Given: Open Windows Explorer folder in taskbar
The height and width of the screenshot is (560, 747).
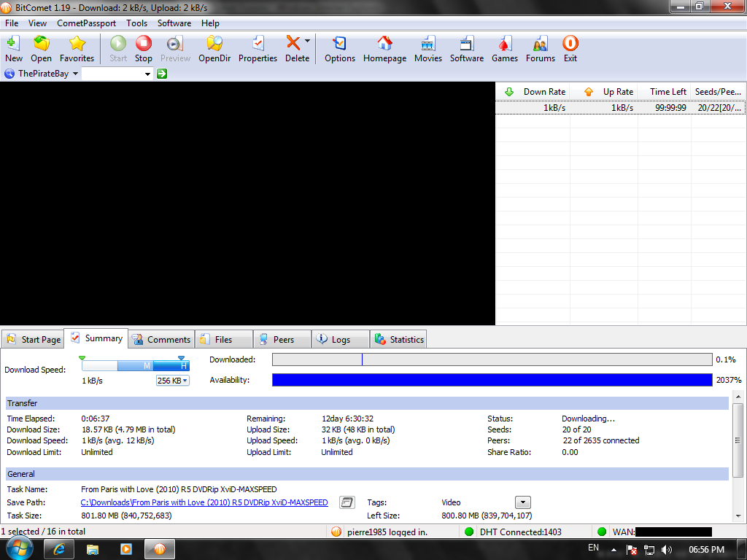Looking at the screenshot, I should tap(93, 549).
